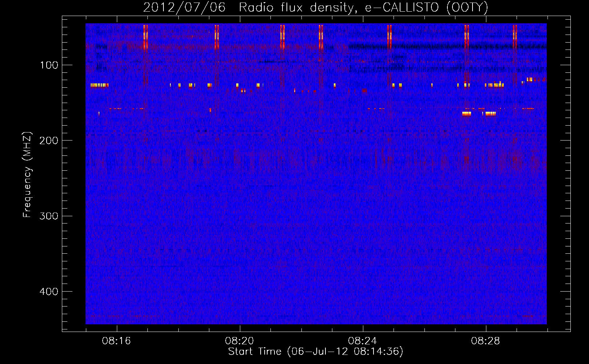Screen dimensions: 589x364
Task: Click the 100 frequency tick label
Action: click(49, 65)
